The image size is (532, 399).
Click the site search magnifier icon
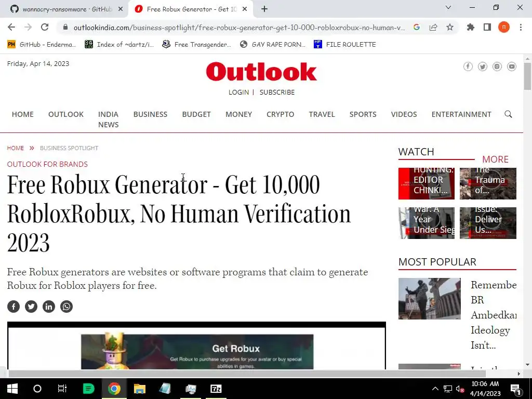(x=508, y=114)
